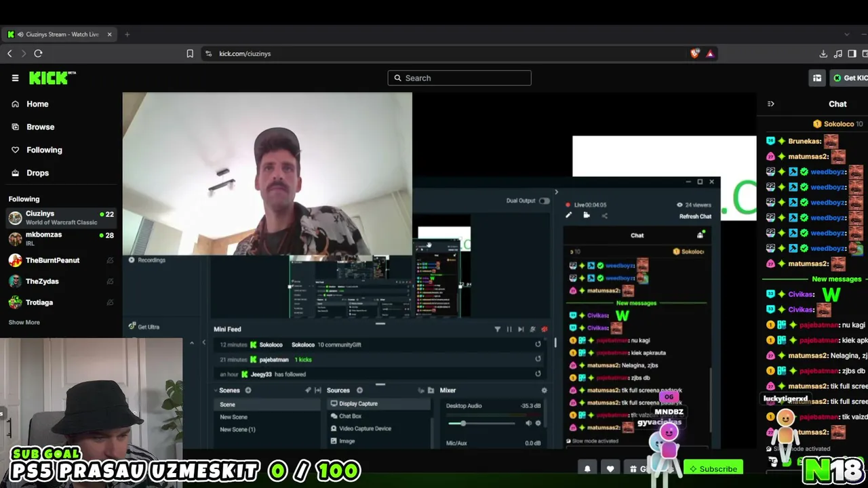Click Get Ultra in Streamlabs

click(x=144, y=327)
